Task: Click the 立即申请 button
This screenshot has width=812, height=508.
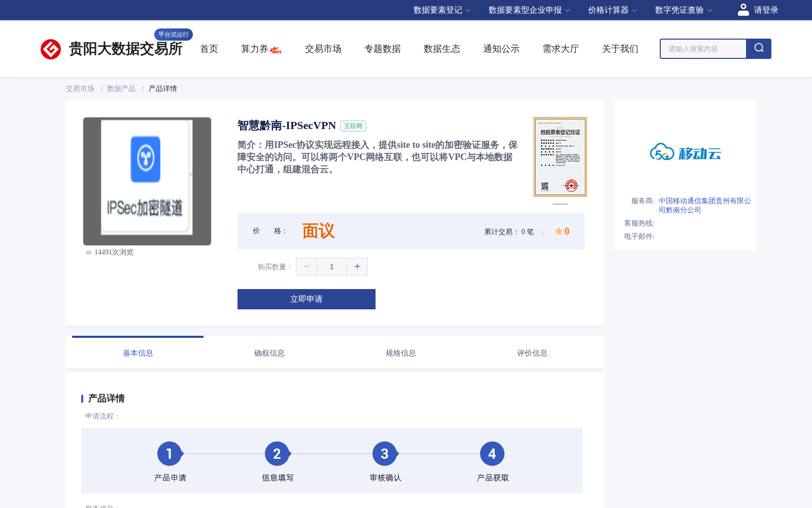Action: (307, 299)
